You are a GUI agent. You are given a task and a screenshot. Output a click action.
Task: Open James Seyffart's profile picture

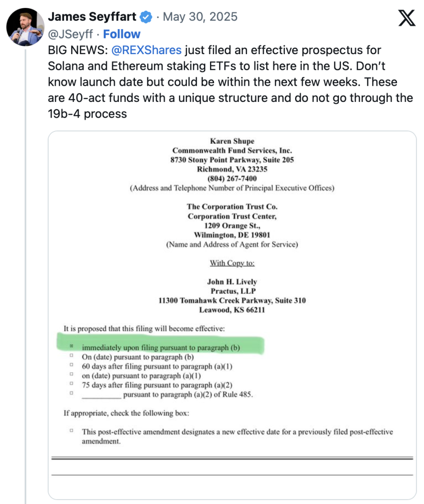point(26,27)
